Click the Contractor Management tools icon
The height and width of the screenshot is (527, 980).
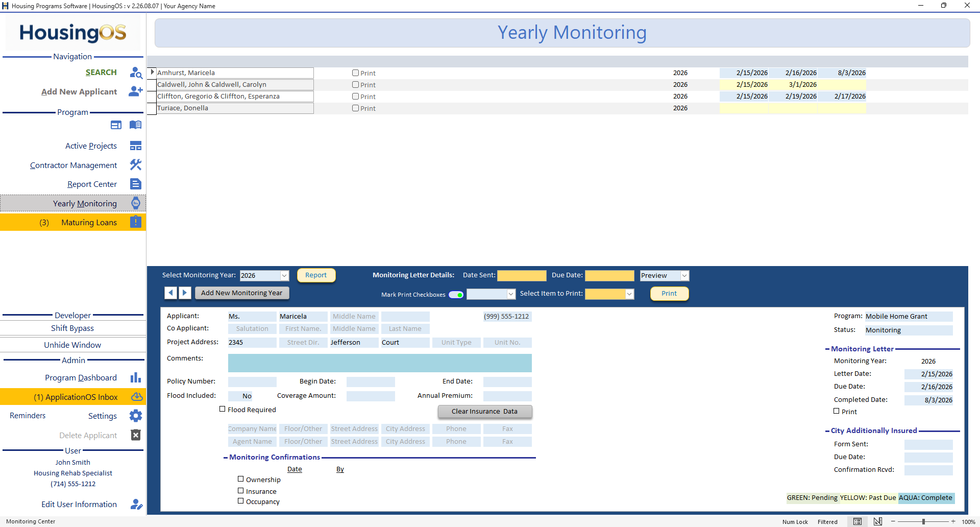(x=136, y=165)
